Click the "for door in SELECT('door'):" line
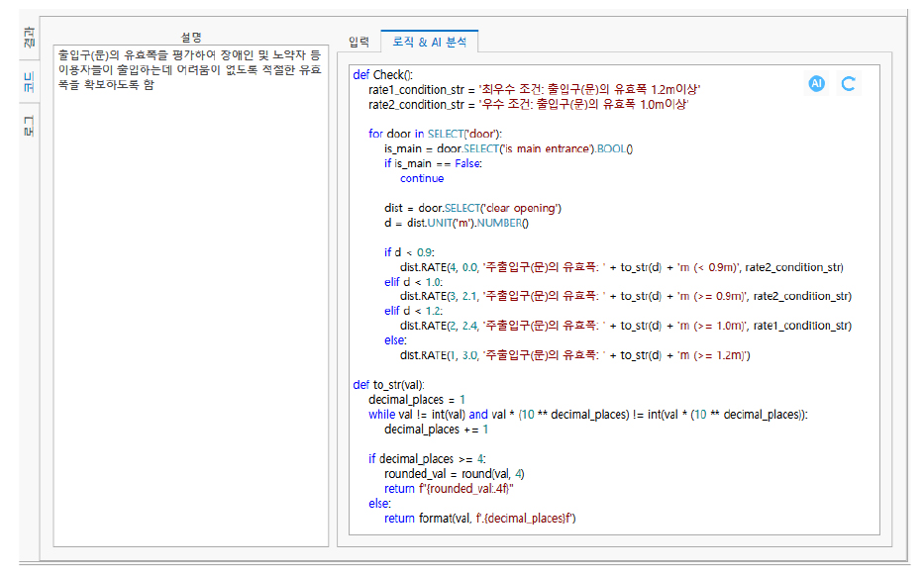 pos(435,134)
